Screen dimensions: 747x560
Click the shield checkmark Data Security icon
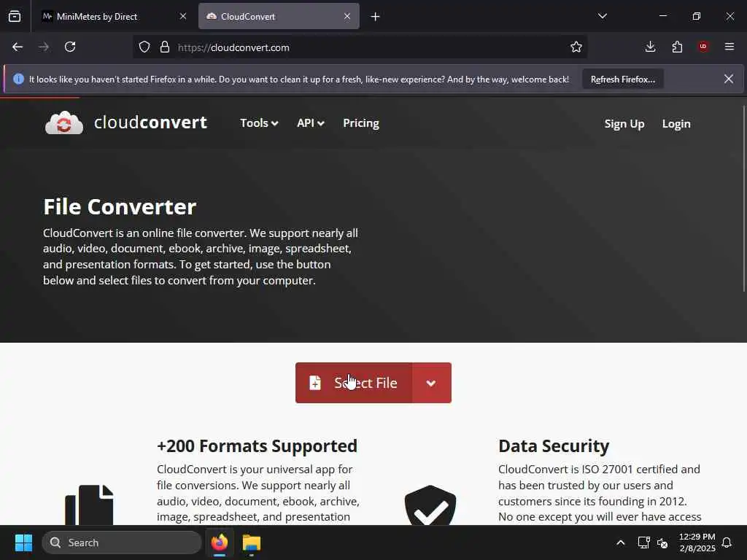tap(430, 505)
